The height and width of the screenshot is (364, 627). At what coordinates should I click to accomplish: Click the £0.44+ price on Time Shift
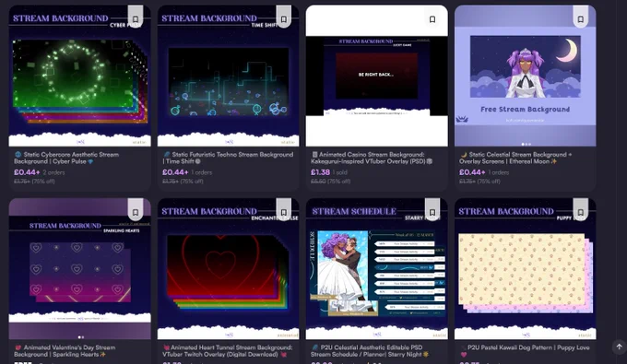pyautogui.click(x=175, y=172)
